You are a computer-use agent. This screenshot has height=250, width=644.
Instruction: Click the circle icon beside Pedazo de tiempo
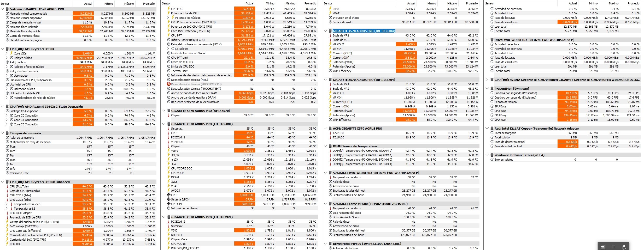tap(492, 102)
